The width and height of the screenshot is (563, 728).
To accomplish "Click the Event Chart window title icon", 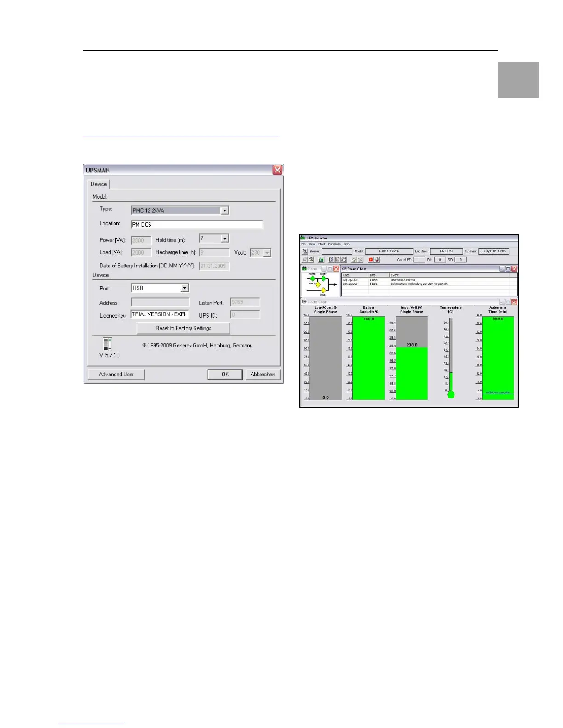I will 344,269.
